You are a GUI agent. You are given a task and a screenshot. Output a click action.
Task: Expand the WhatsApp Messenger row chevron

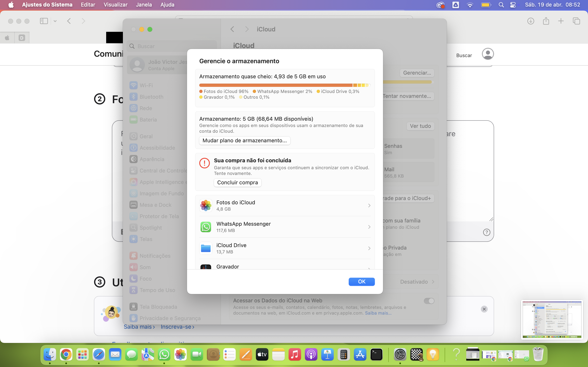click(x=369, y=227)
